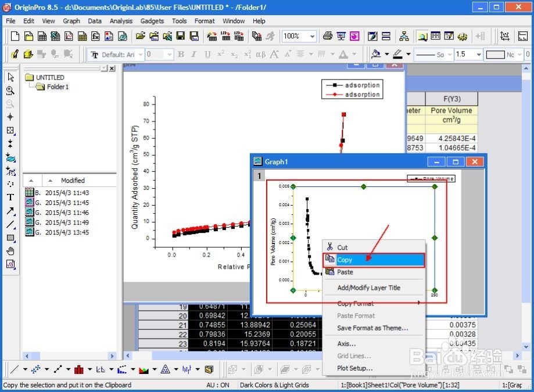Click the layer 1 icon in Graph1

tap(259, 175)
